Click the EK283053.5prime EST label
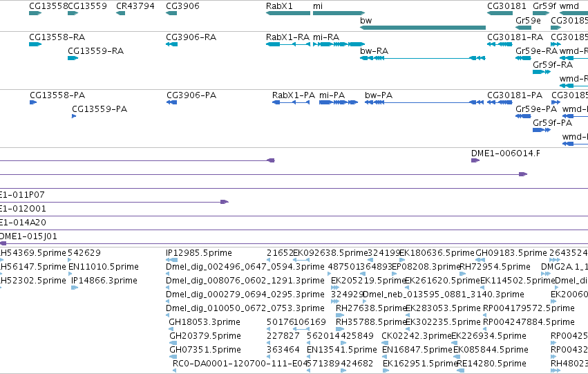 444,309
